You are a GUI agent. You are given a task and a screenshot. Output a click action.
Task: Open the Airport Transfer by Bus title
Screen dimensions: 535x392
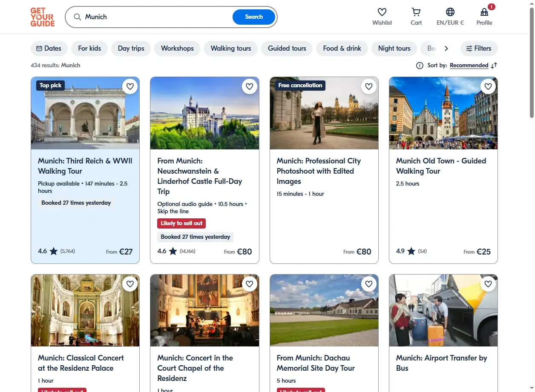[x=441, y=363]
